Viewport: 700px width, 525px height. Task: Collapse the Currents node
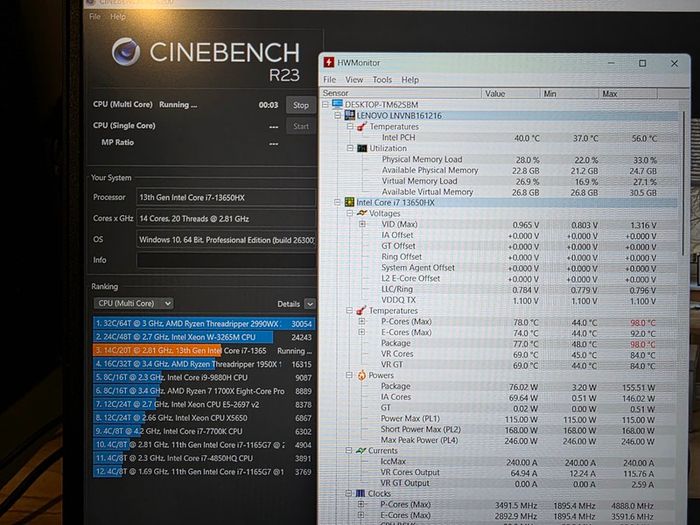(349, 451)
